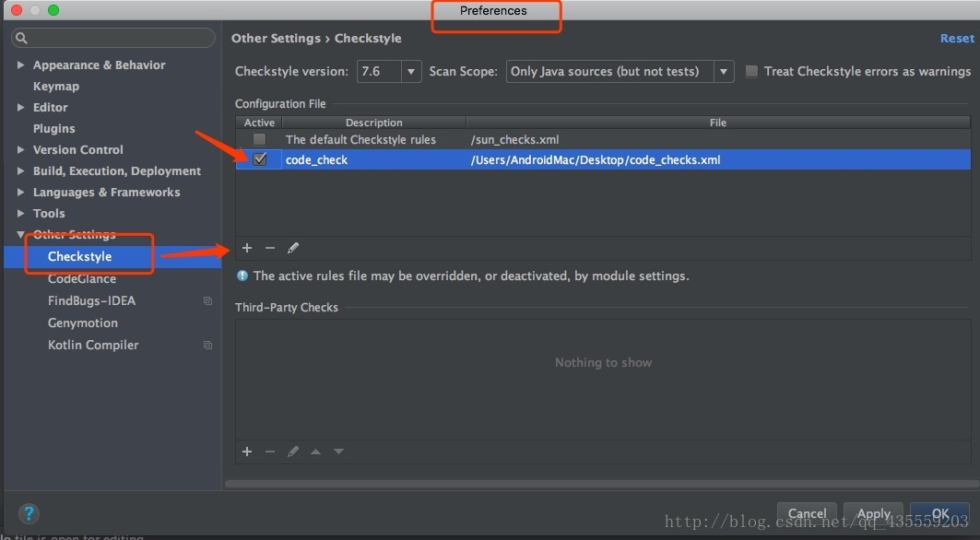Uncheck the code_check active checkbox
This screenshot has width=980, height=540.
(259, 159)
